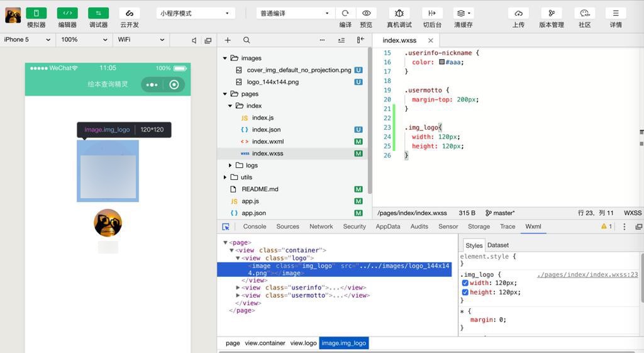
Task: Open the 100% zoom dropdown
Action: (84, 40)
